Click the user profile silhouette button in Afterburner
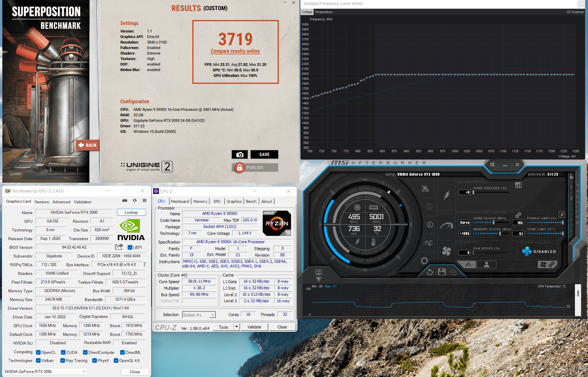 pos(486,264)
